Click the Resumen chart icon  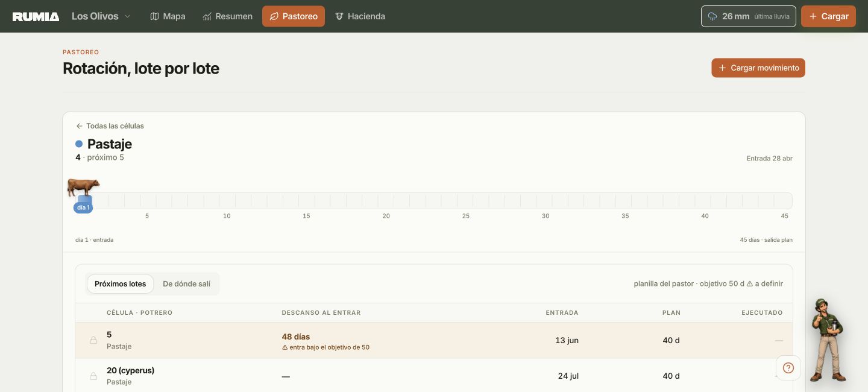point(207,16)
